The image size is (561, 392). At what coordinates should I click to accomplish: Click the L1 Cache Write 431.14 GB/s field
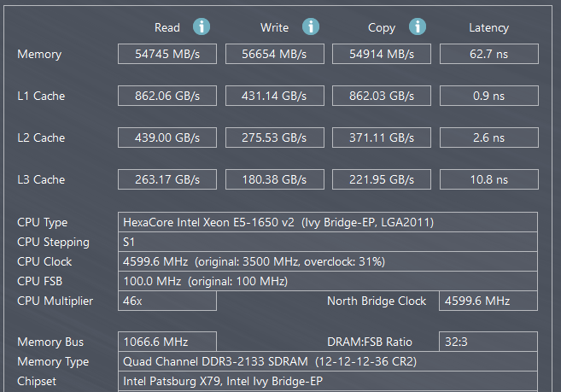point(275,96)
